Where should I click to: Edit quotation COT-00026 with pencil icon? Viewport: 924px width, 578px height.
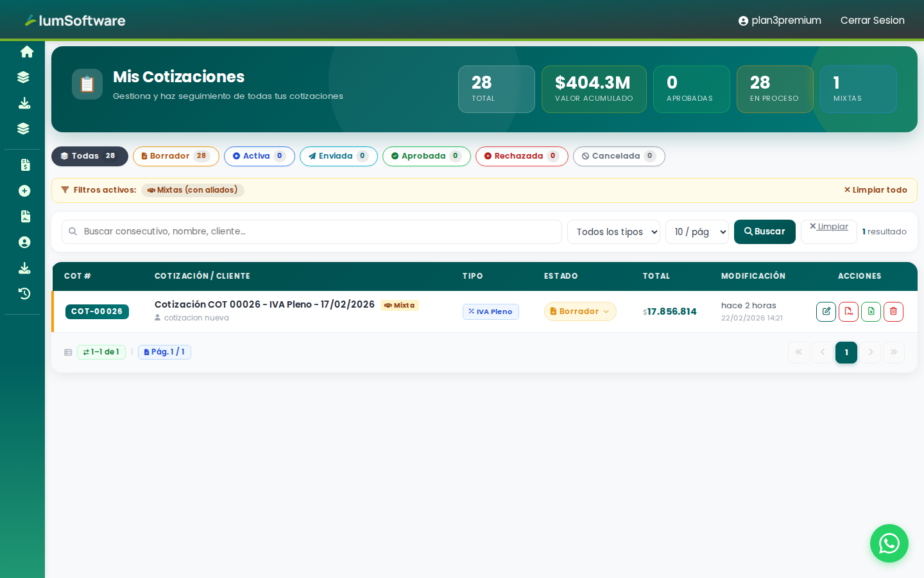[x=826, y=311]
